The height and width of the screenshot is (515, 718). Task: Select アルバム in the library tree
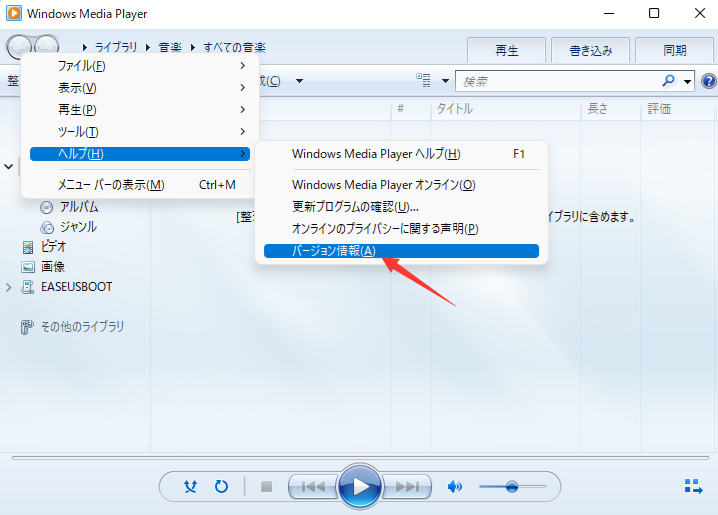tap(79, 207)
